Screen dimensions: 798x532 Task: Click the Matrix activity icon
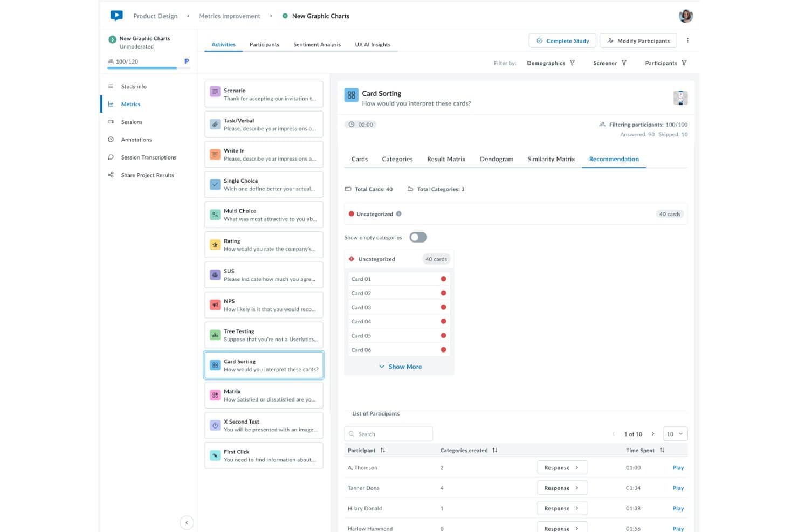pos(215,396)
